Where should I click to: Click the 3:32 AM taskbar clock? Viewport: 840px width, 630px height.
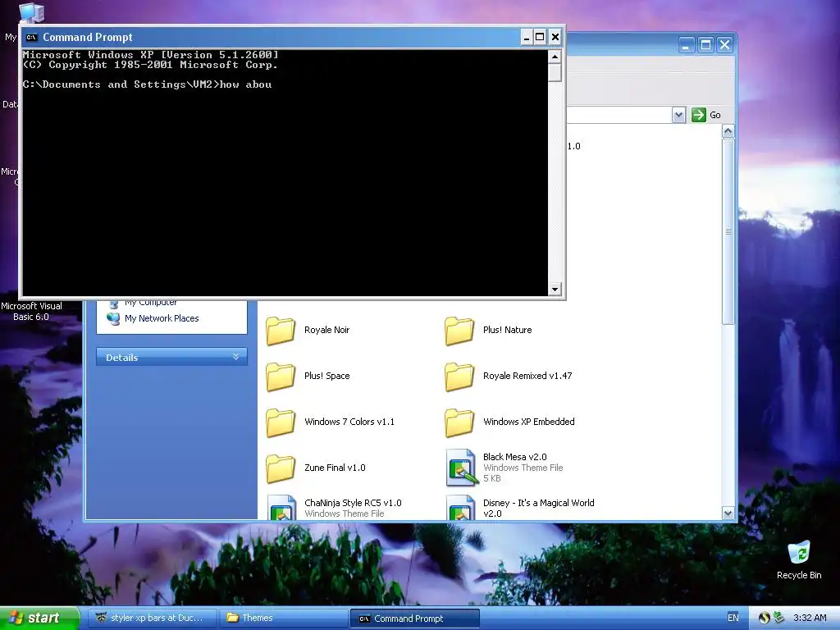810,618
